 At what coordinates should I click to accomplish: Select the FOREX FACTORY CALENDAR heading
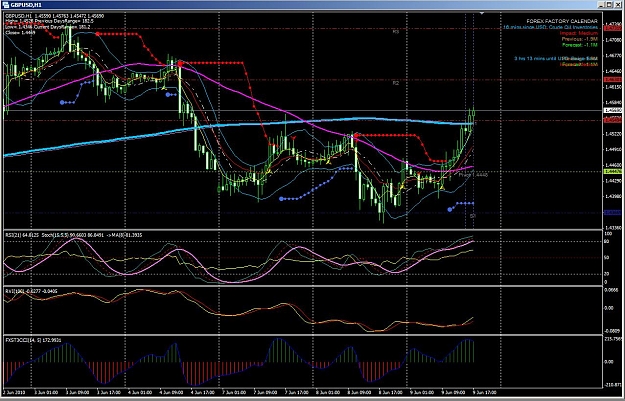tap(562, 21)
